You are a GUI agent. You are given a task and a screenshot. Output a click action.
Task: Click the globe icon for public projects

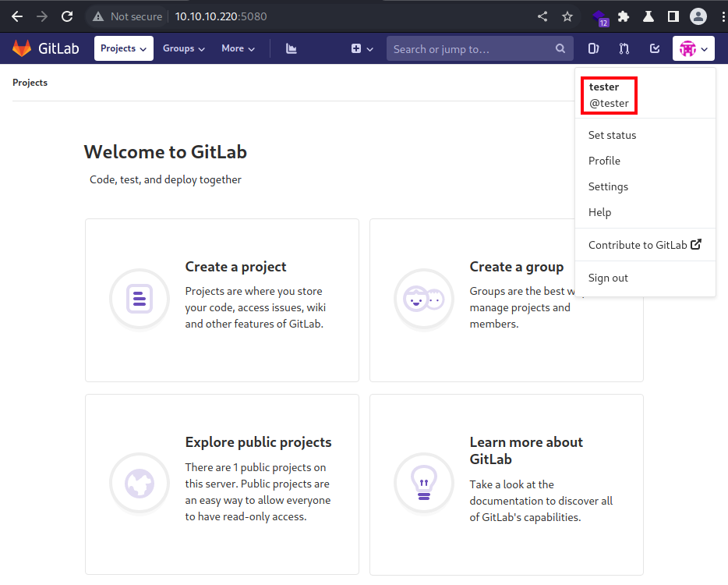[x=140, y=483]
